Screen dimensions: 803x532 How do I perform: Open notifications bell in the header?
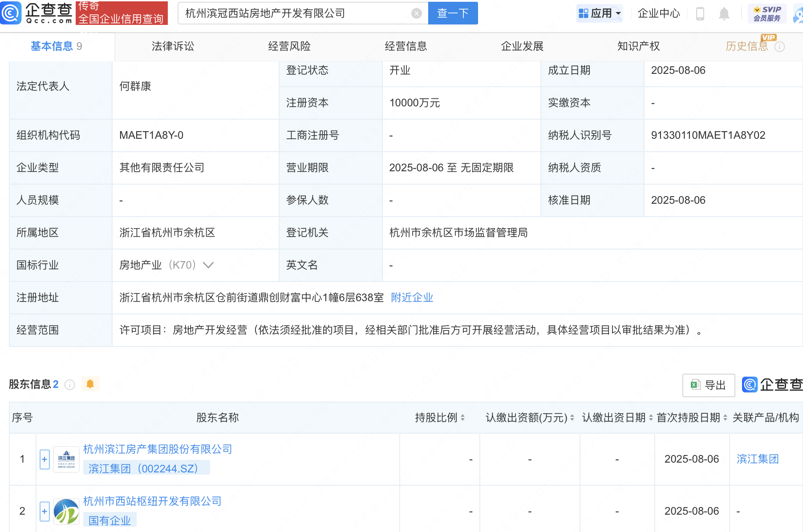[x=724, y=14]
